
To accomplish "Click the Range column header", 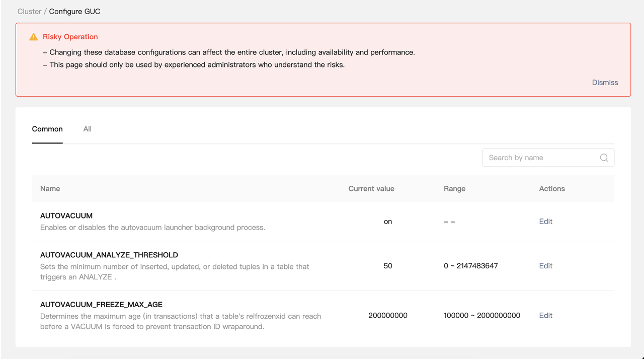I will point(454,189).
